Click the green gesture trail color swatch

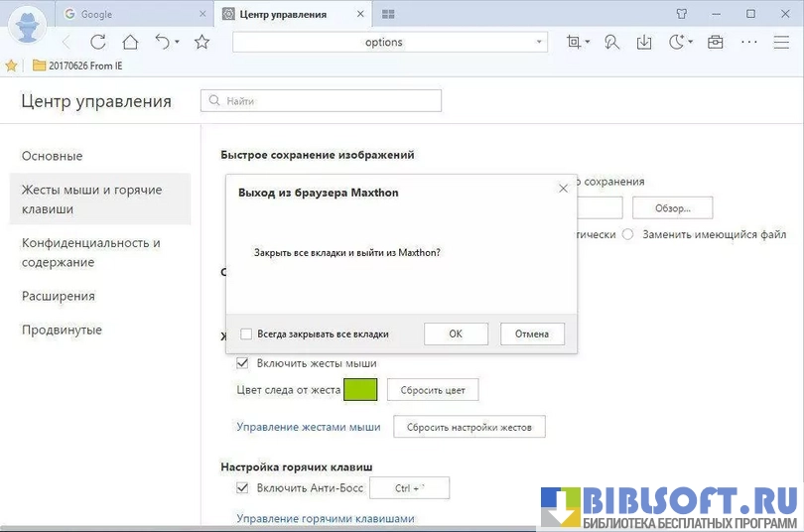360,390
